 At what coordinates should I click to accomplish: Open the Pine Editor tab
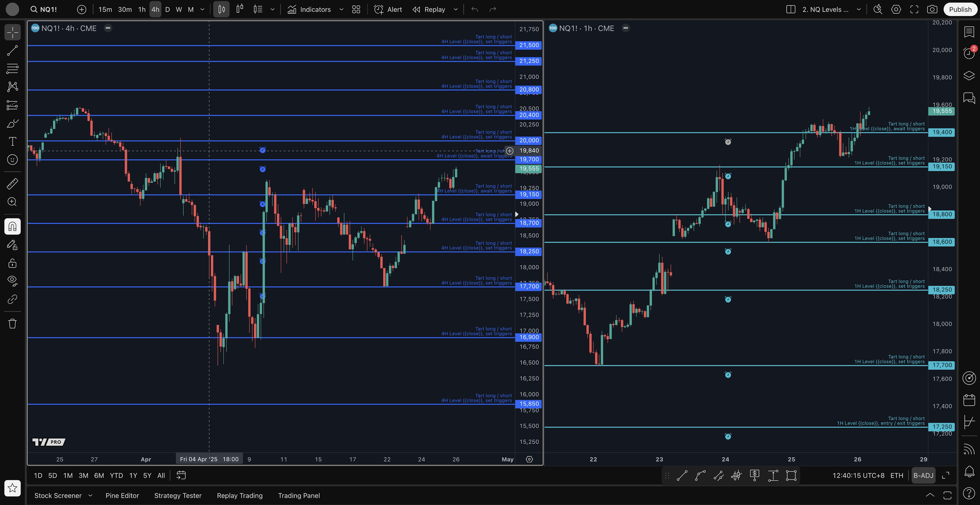click(x=122, y=496)
